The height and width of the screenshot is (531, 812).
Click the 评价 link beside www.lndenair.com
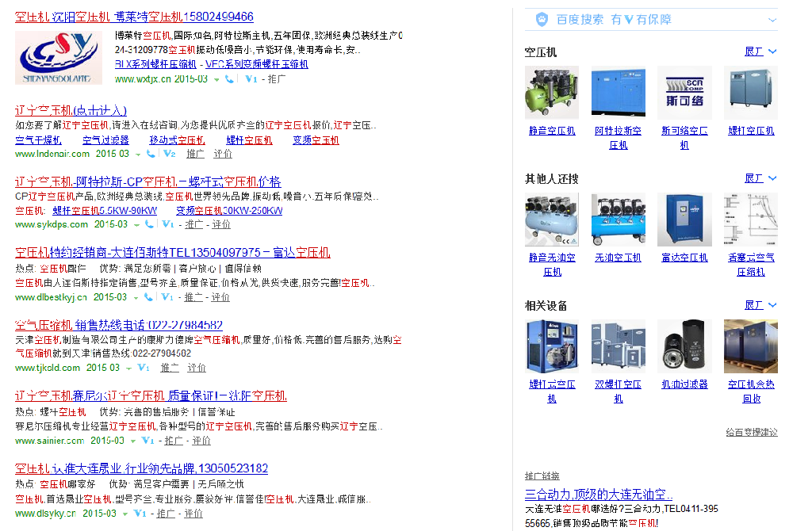click(223, 154)
